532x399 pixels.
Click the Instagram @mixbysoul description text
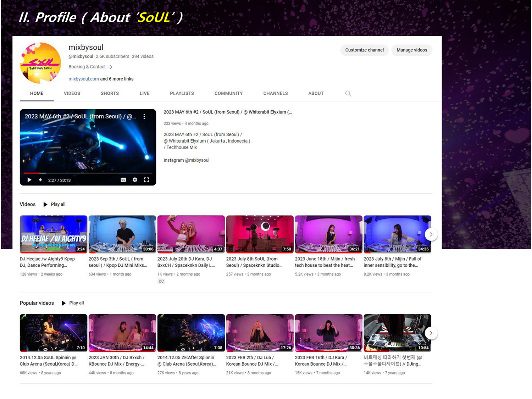[x=187, y=160]
